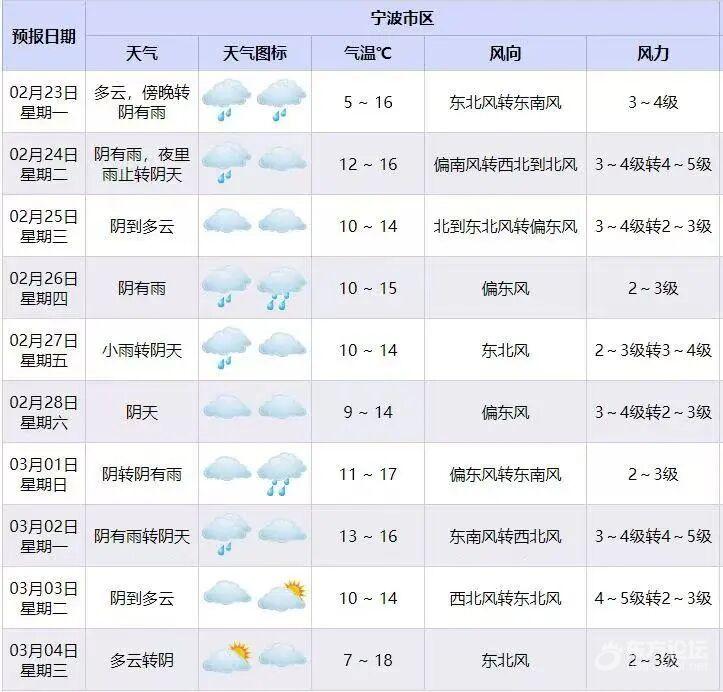This screenshot has width=723, height=692.
Task: Click the 气温℃ column header
Action: 367,54
